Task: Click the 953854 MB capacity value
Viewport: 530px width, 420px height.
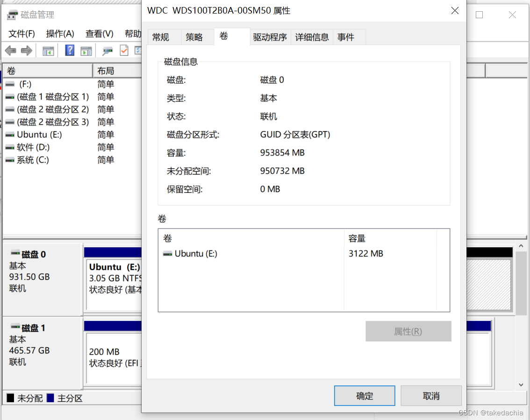Action: pos(282,153)
